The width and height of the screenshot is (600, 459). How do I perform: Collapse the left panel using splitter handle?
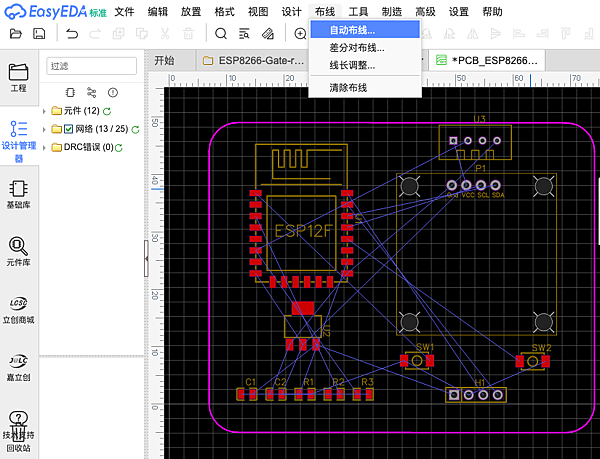146,258
